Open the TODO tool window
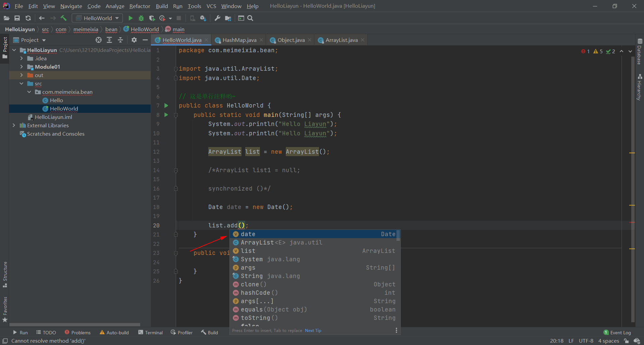 tap(46, 333)
